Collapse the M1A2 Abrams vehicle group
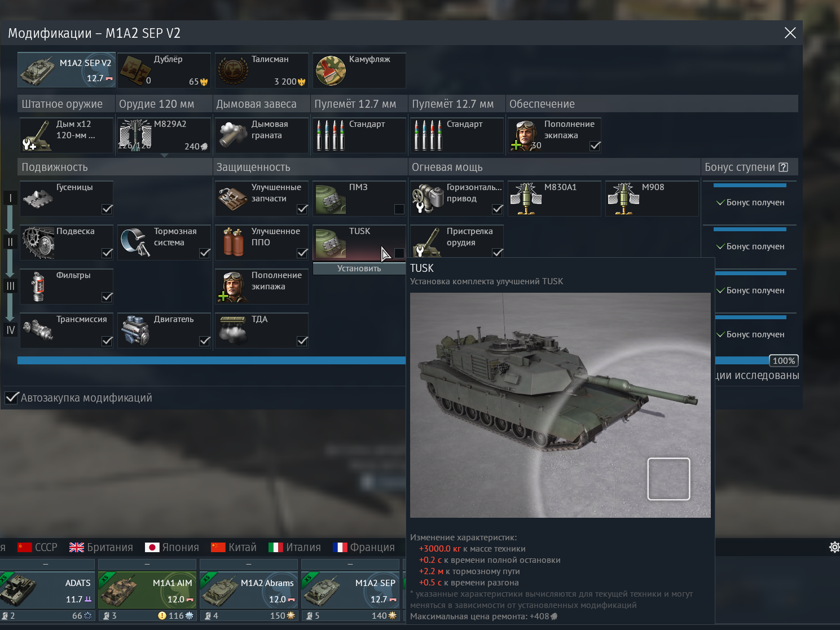 pyautogui.click(x=249, y=564)
